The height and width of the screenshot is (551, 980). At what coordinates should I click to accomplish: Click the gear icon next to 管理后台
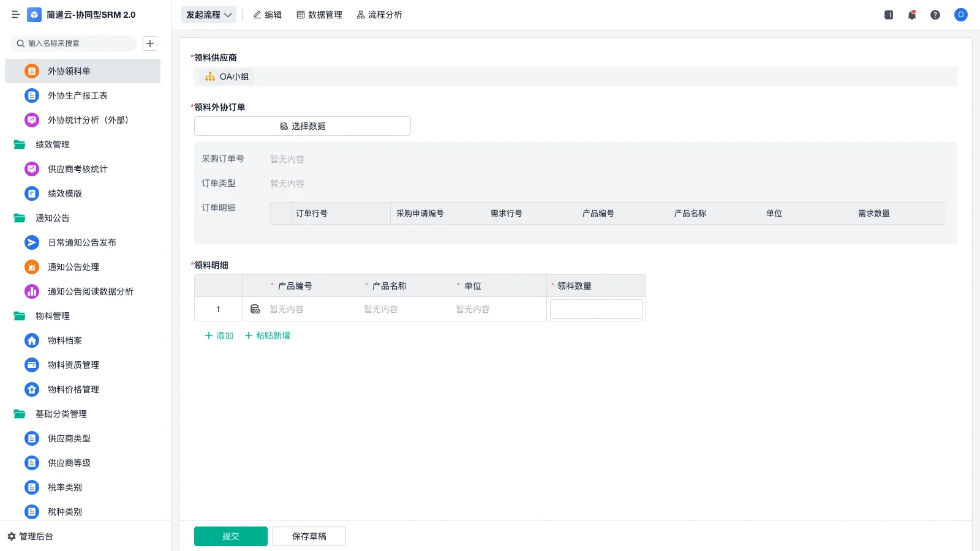11,536
